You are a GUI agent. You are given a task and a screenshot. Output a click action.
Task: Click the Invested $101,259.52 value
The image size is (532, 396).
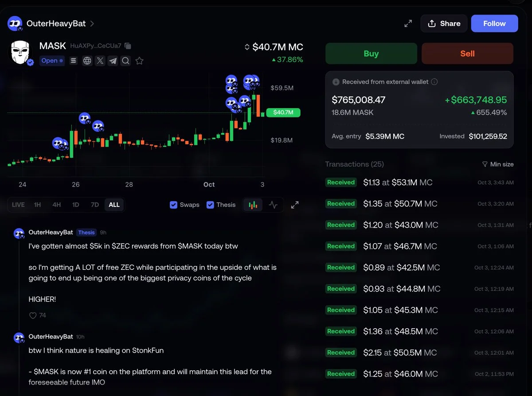click(x=488, y=136)
